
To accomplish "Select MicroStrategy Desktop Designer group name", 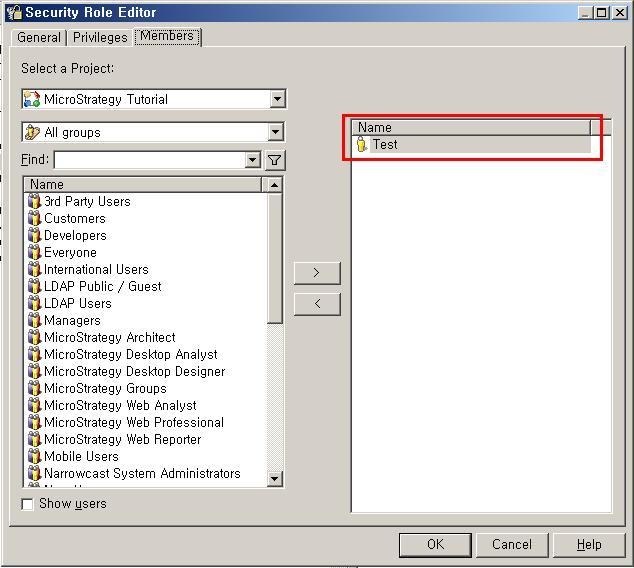I will coord(135,372).
